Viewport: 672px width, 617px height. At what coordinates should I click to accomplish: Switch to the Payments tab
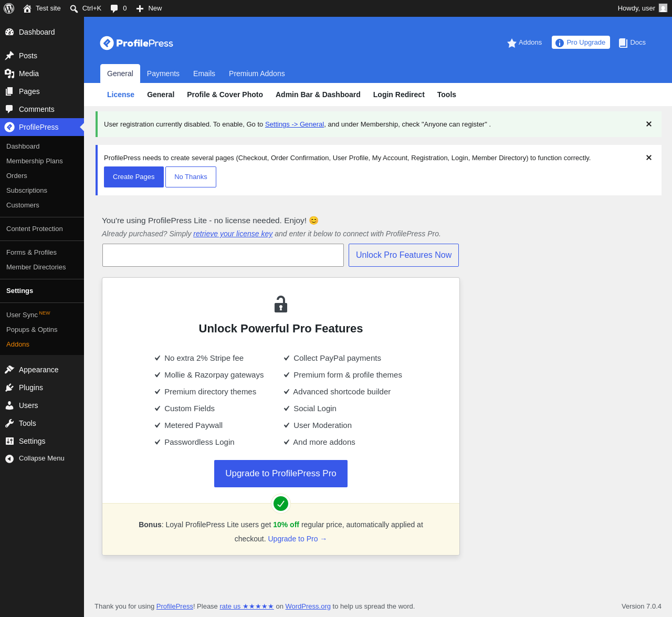point(163,74)
